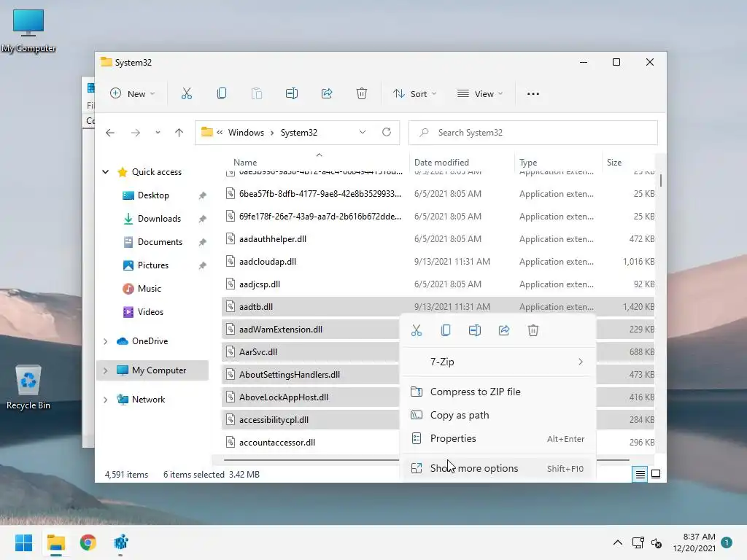The image size is (747, 560).
Task: Click Rename icon in context menu
Action: coord(475,330)
